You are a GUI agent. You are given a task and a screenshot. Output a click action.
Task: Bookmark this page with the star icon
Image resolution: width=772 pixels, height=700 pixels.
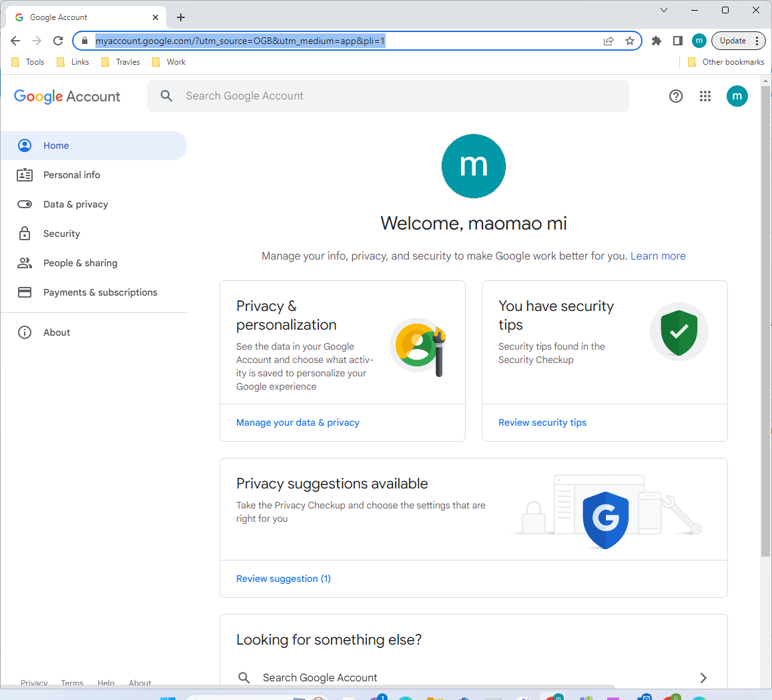click(630, 41)
